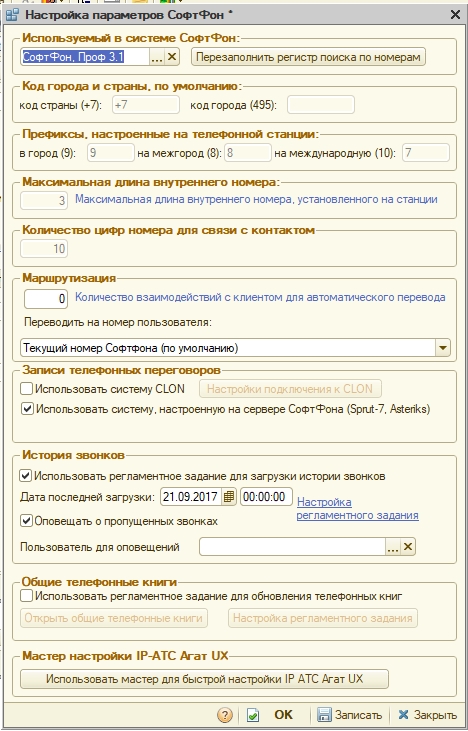Open selection dialog for СофтФон field

point(157,57)
